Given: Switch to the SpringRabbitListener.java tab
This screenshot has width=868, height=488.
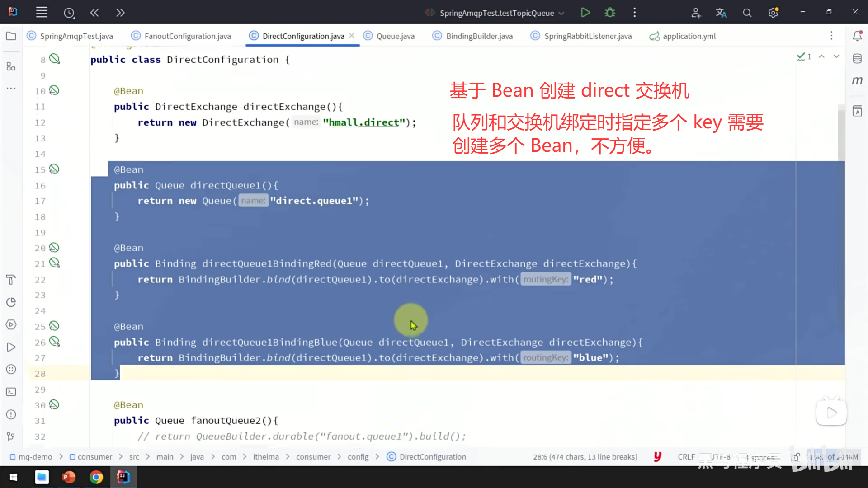Looking at the screenshot, I should click(587, 36).
